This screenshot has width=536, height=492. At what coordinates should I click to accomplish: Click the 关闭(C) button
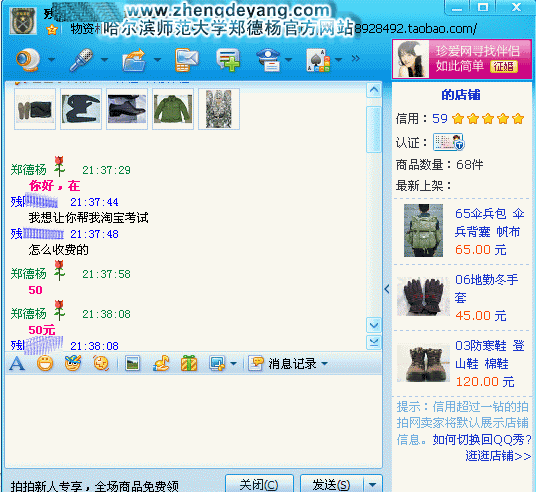(x=259, y=483)
